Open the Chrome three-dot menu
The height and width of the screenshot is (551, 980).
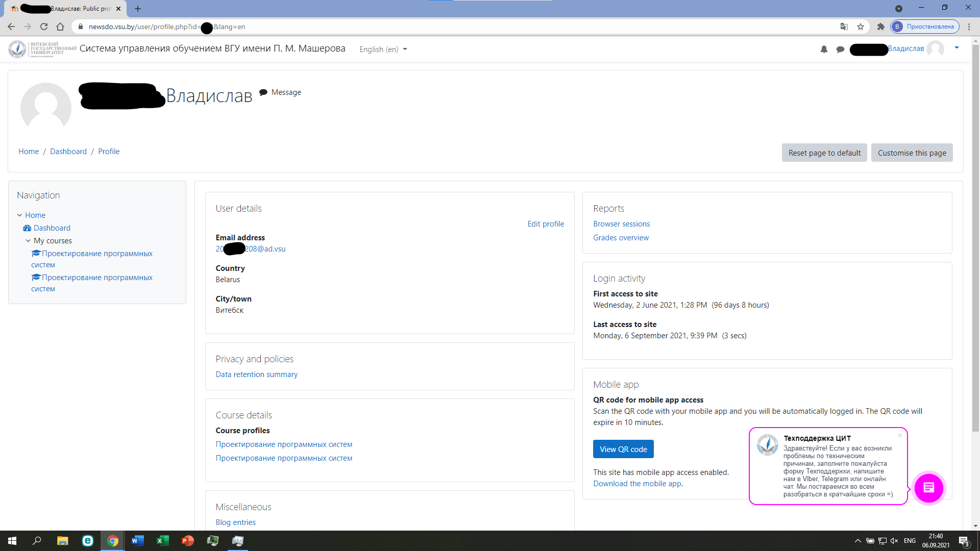tap(969, 27)
